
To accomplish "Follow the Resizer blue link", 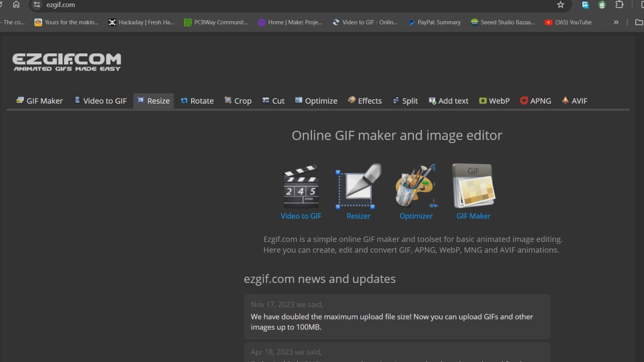I will [359, 216].
